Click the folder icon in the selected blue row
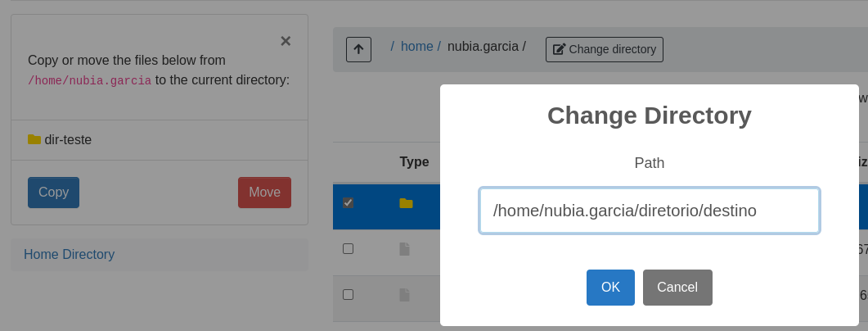This screenshot has height=331, width=868. tap(406, 203)
